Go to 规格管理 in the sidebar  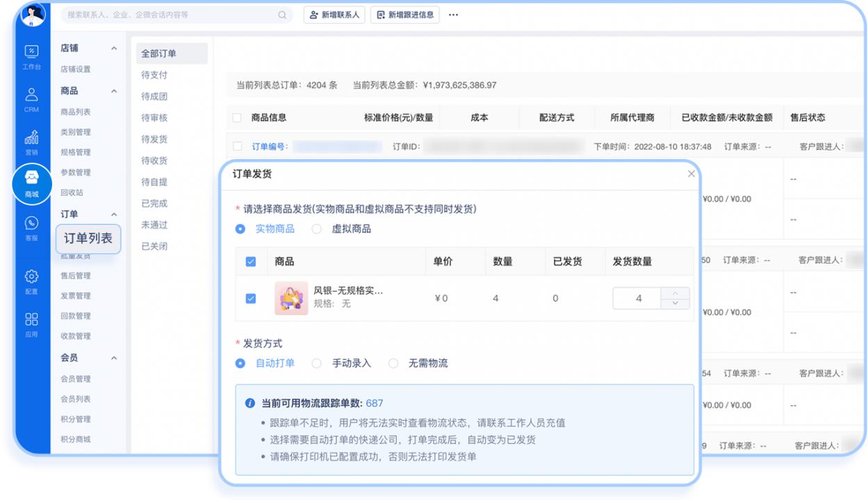[x=76, y=152]
